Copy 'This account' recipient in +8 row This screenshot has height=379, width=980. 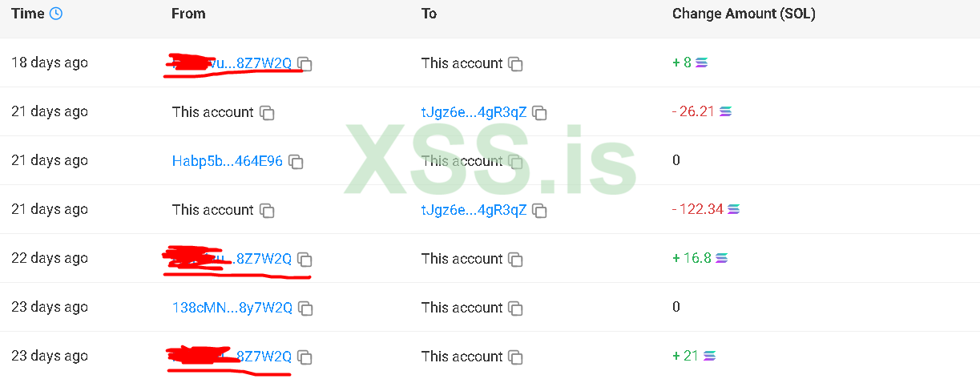[516, 64]
